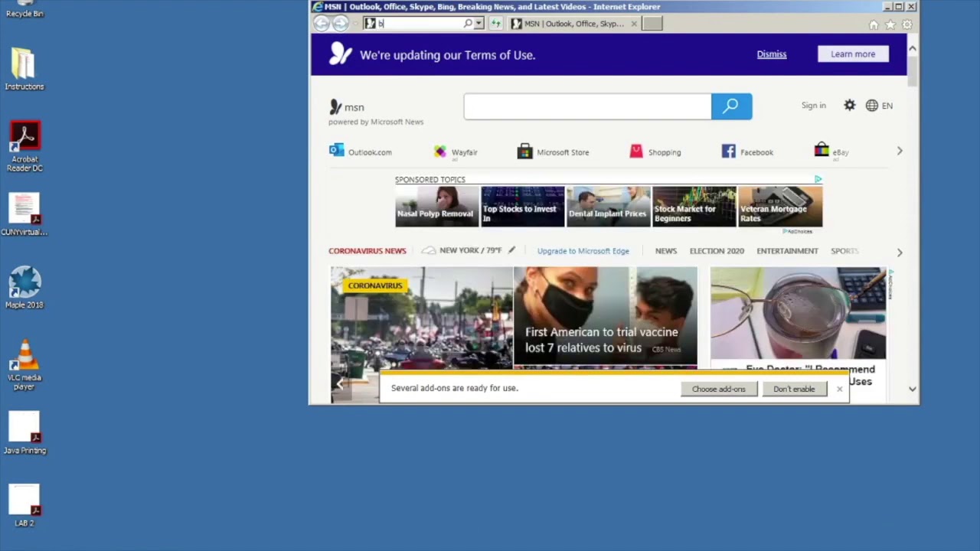Click the green Refresh page button

[x=495, y=24]
